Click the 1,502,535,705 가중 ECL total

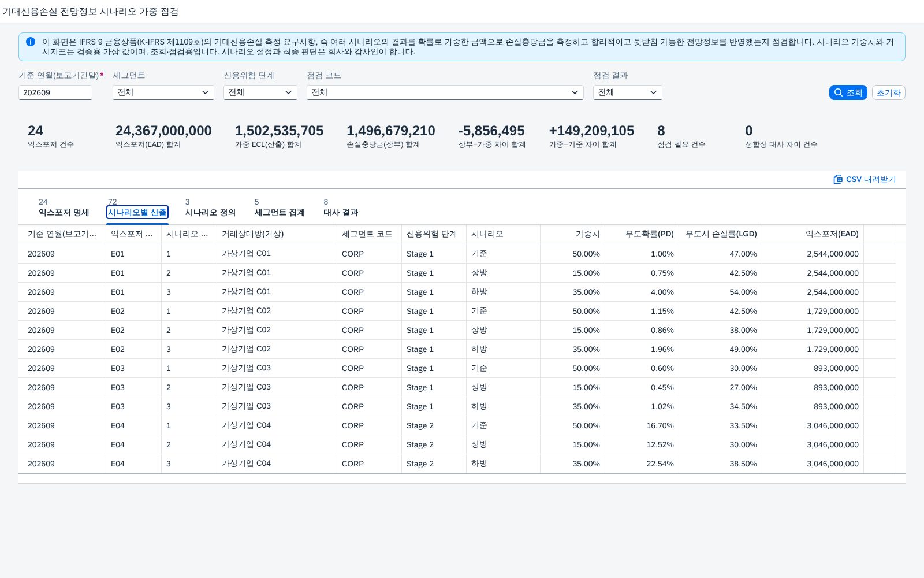(x=279, y=131)
